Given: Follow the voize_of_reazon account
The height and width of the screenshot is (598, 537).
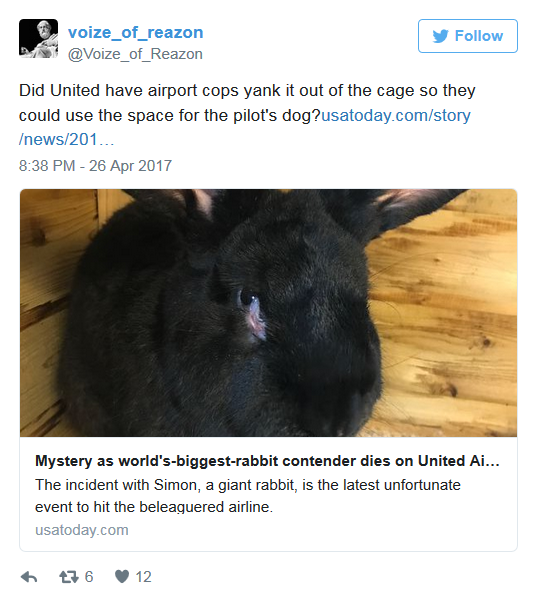Looking at the screenshot, I should point(468,36).
